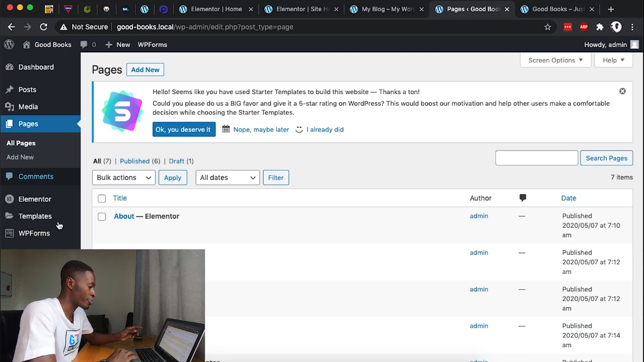This screenshot has width=644, height=362.
Task: Click the Posts pushpin icon in sidebar
Action: tap(9, 90)
